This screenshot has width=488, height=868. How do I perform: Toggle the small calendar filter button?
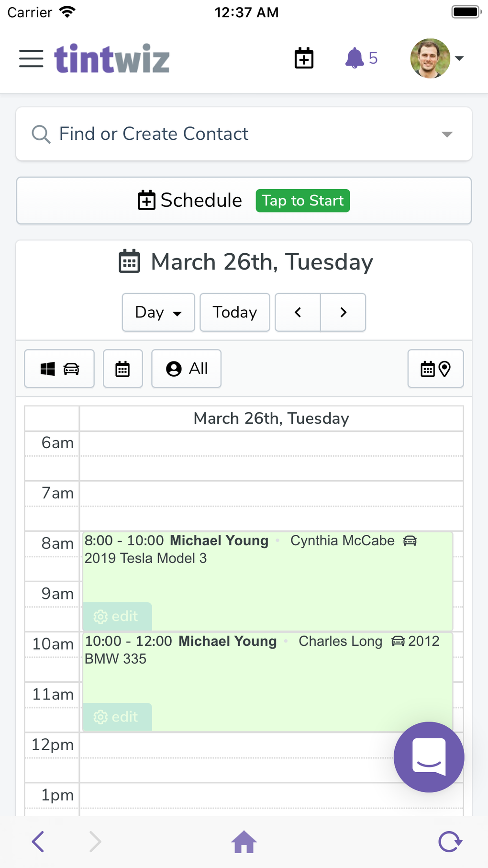click(123, 369)
